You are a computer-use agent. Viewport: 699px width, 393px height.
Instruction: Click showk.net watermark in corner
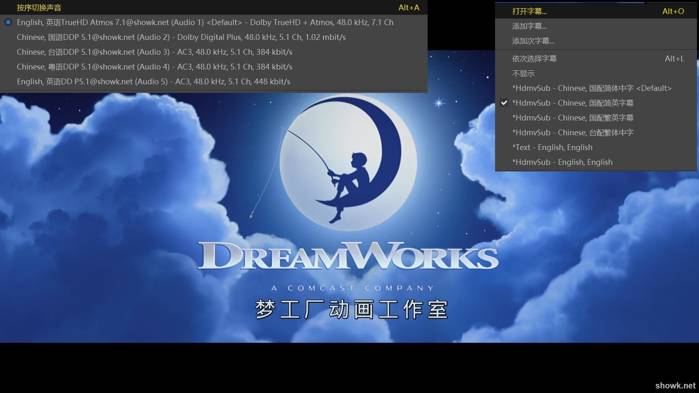(675, 385)
